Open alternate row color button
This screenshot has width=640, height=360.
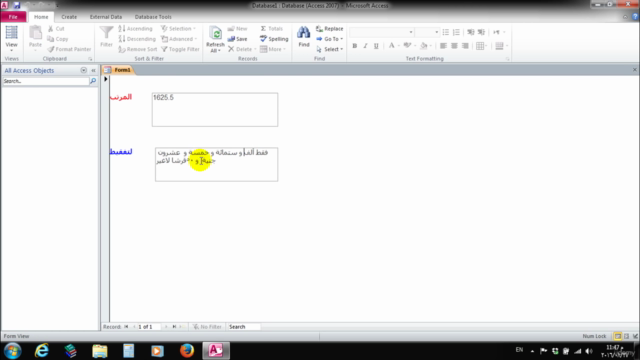click(x=500, y=46)
